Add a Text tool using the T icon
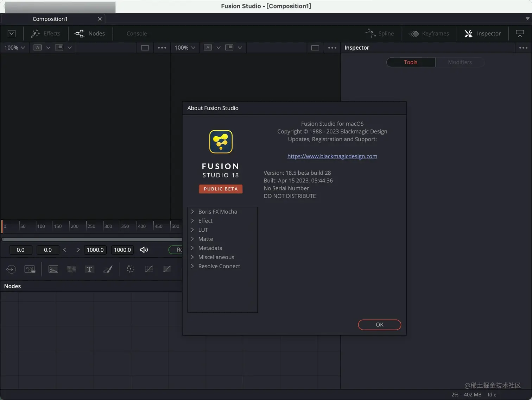532x400 pixels. (x=90, y=269)
